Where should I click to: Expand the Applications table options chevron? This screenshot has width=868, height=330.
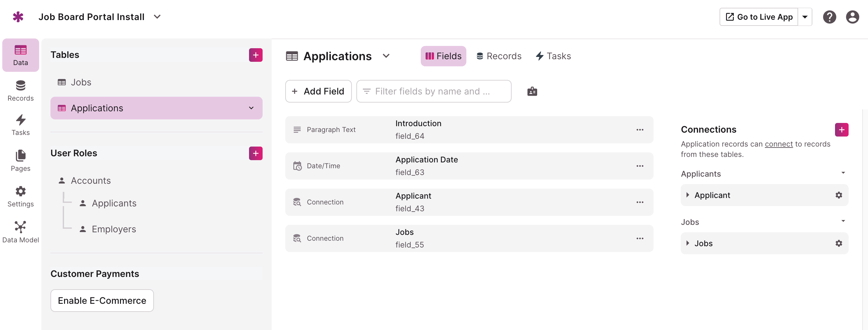[x=251, y=108]
